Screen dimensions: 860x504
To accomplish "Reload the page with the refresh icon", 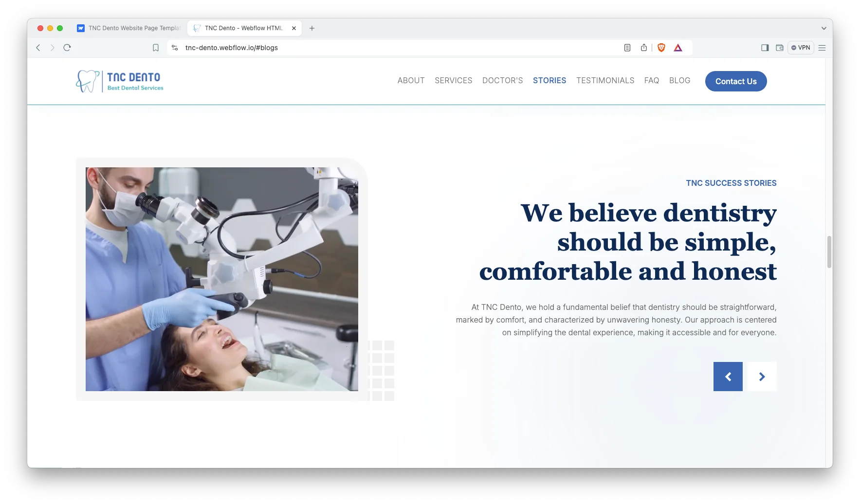I will click(67, 48).
